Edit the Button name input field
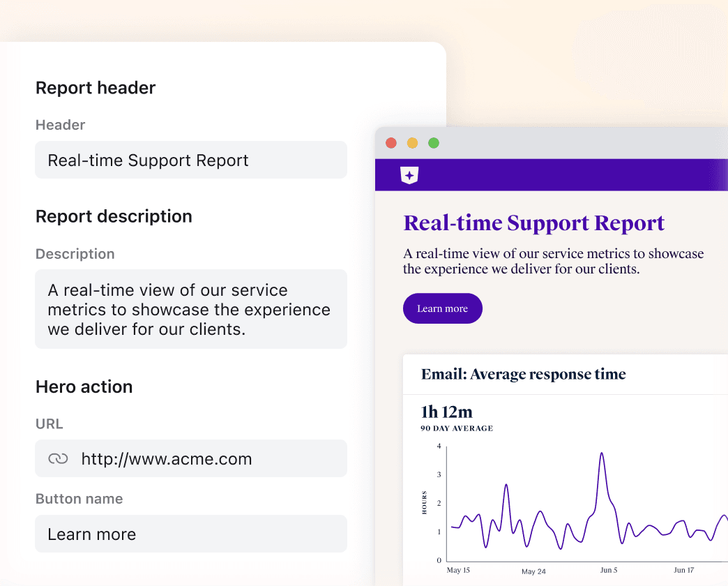 pos(190,534)
